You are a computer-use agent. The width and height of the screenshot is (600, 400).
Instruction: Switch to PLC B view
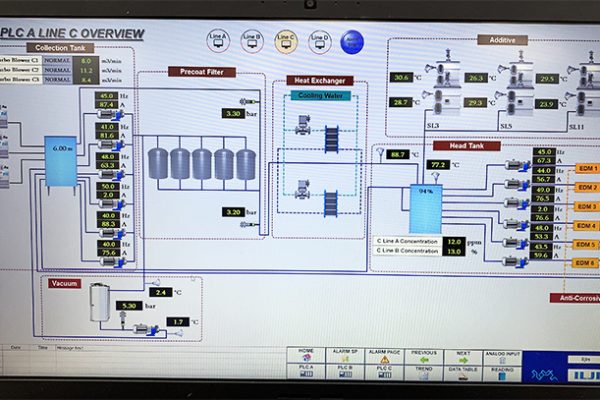click(345, 372)
